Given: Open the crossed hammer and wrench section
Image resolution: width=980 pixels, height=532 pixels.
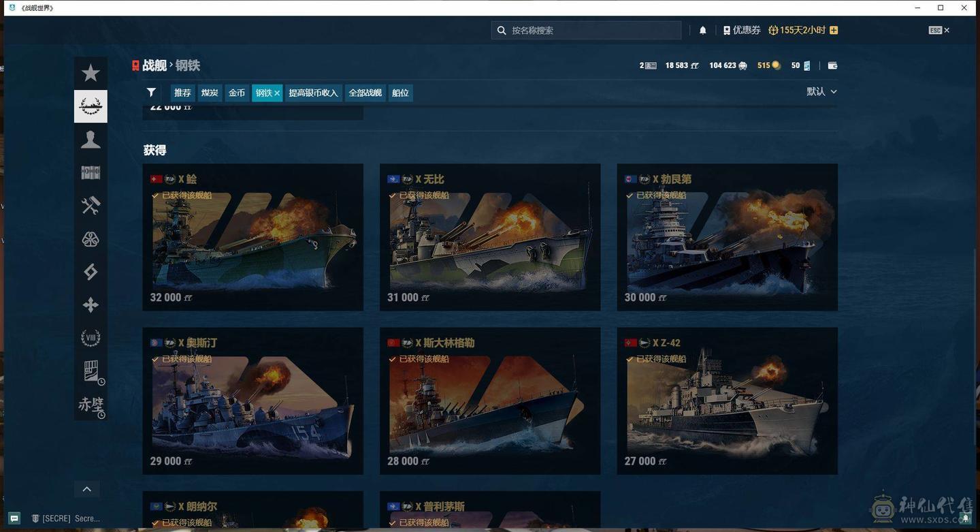Looking at the screenshot, I should coord(91,206).
